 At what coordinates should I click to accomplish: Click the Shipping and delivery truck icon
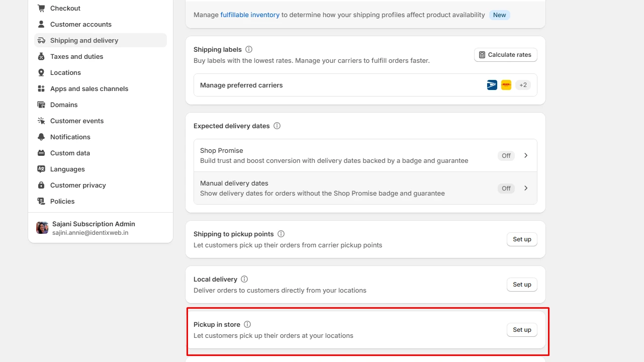coord(41,40)
